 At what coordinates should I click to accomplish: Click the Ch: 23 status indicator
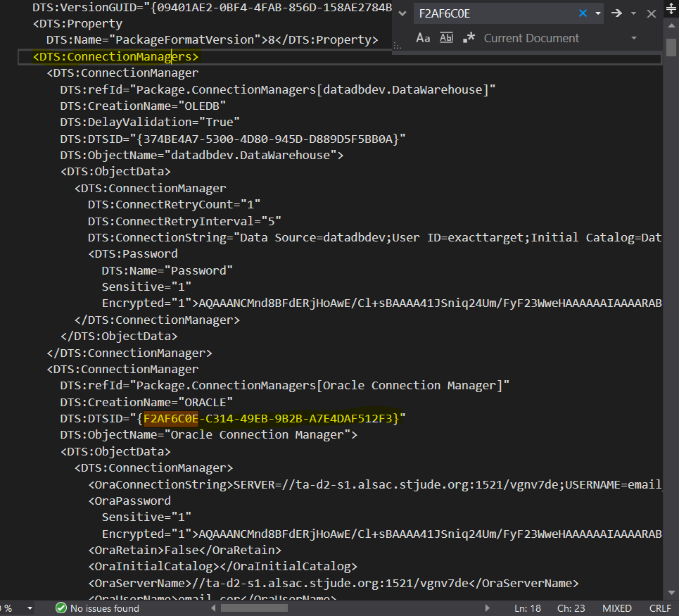tap(571, 608)
